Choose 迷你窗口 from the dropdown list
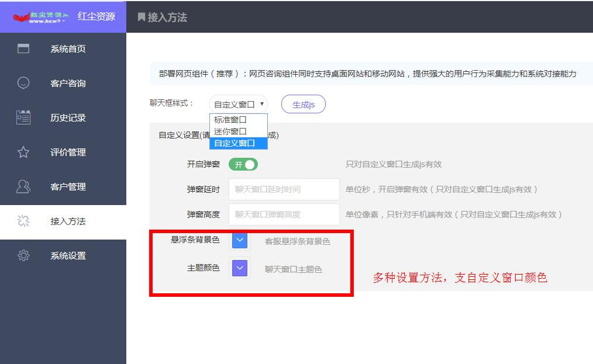 coord(239,131)
